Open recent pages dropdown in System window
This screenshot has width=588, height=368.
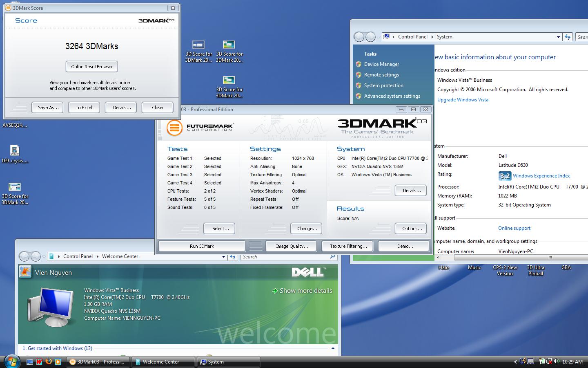coord(379,37)
